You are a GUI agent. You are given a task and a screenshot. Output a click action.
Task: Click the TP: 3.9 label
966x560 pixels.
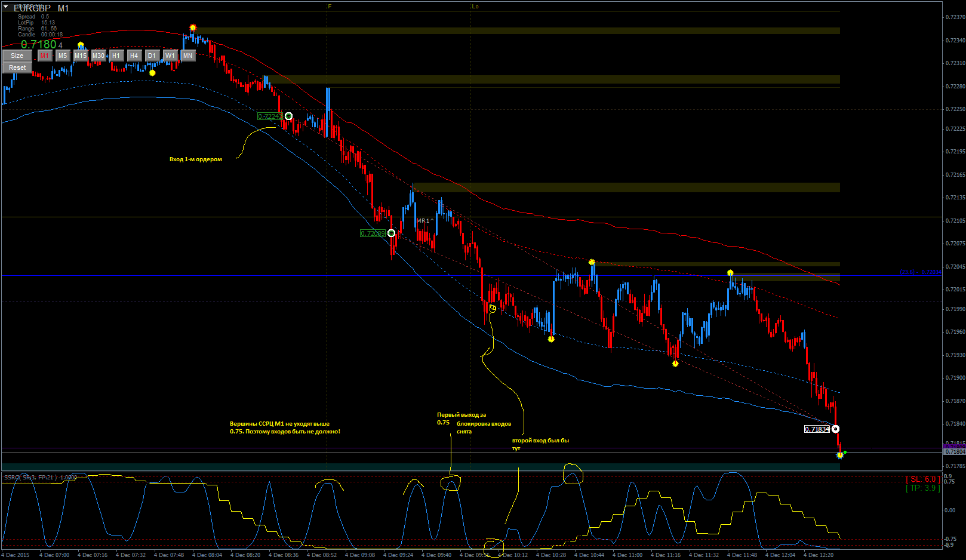click(923, 488)
